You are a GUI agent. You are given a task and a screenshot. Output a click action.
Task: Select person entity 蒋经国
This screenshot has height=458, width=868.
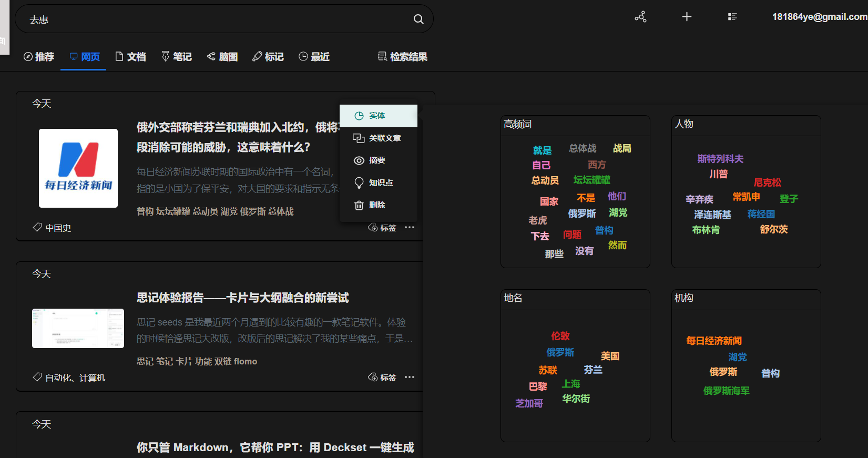pos(761,214)
